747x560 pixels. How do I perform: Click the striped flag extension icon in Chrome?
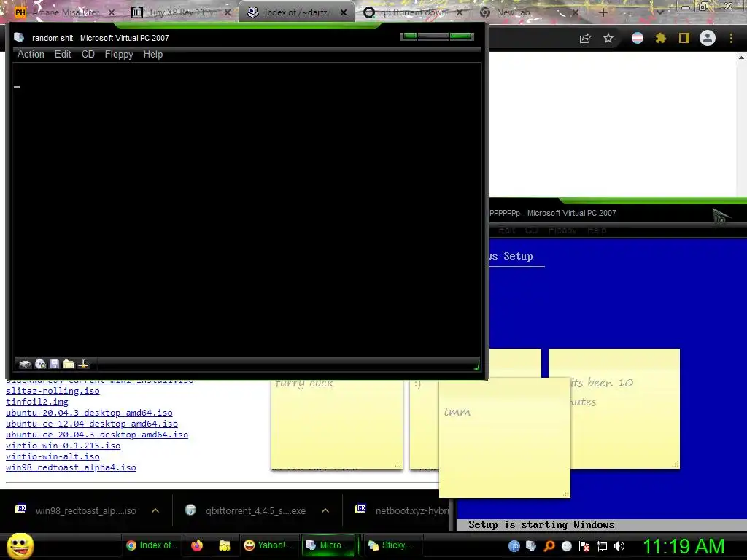point(638,38)
